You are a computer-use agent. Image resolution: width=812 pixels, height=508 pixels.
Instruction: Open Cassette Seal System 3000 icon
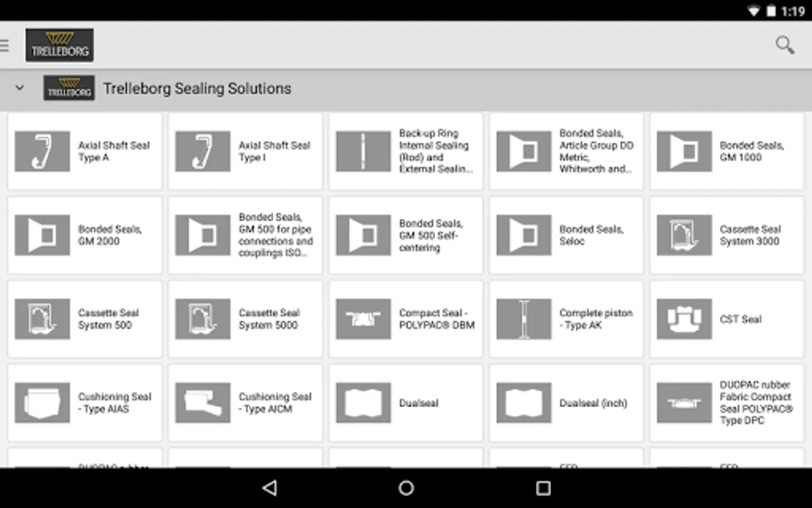(x=685, y=235)
